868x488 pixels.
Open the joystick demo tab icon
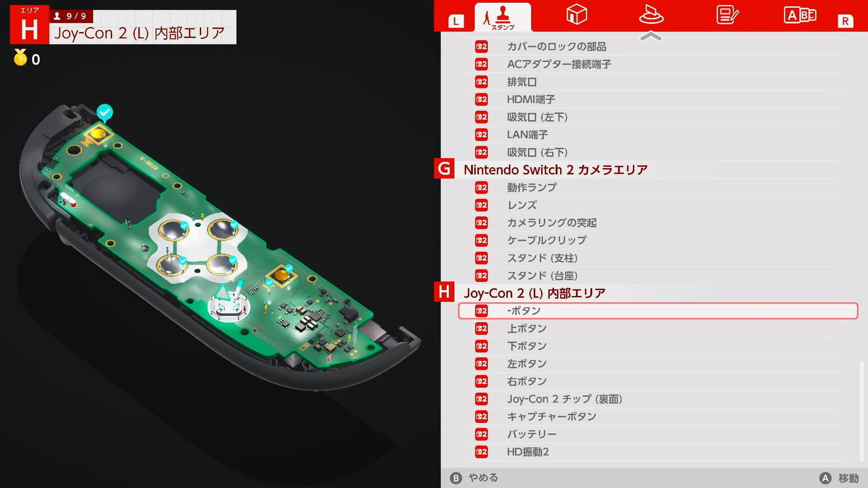pos(651,14)
